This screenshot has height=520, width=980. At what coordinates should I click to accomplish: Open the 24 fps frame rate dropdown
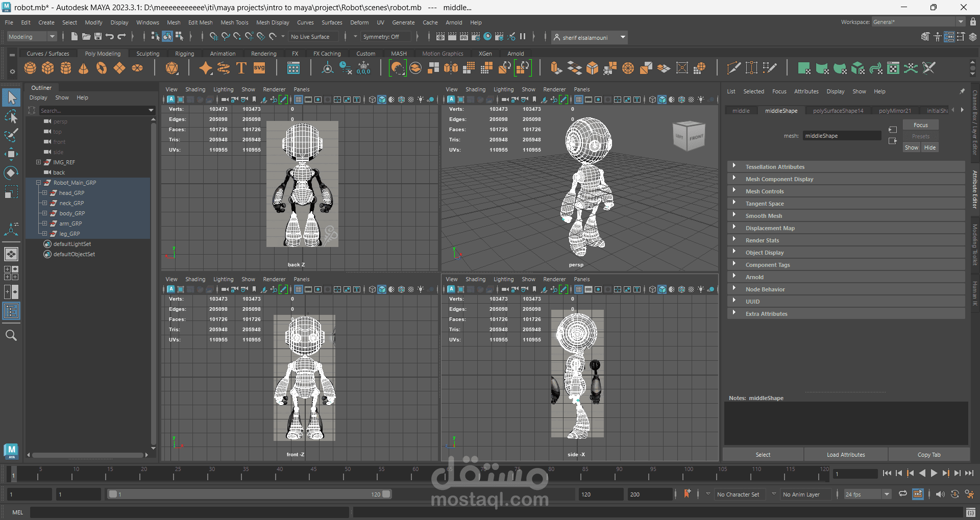pos(867,494)
